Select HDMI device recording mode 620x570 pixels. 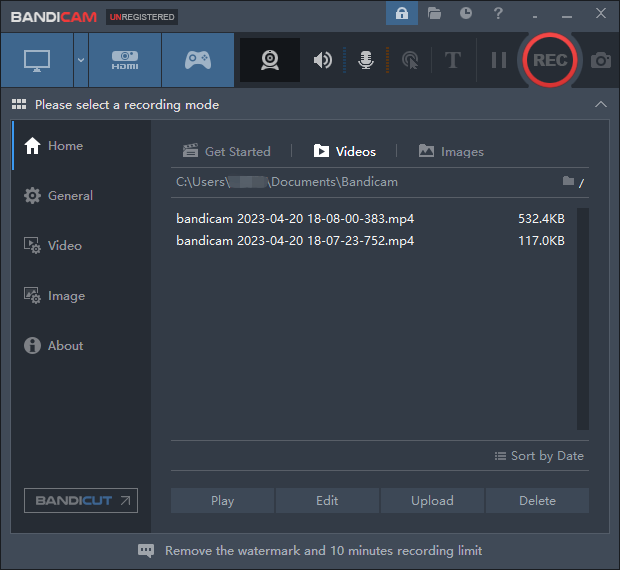125,60
